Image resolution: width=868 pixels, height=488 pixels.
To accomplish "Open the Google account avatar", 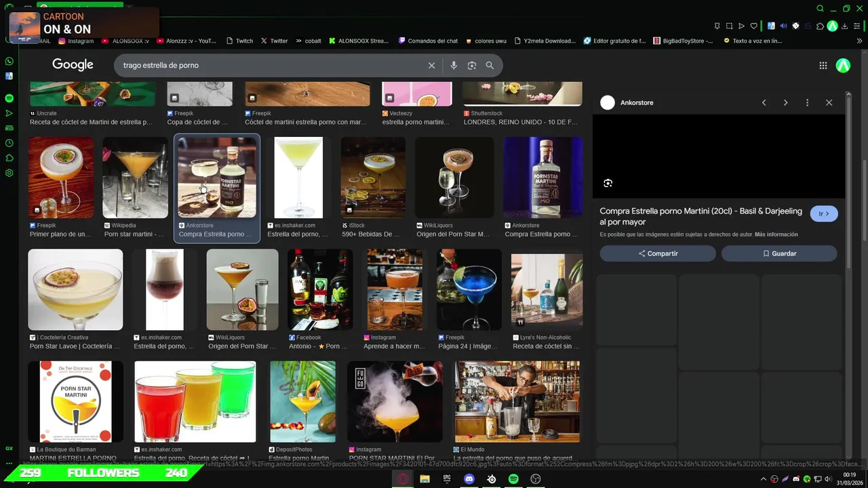I will click(843, 66).
